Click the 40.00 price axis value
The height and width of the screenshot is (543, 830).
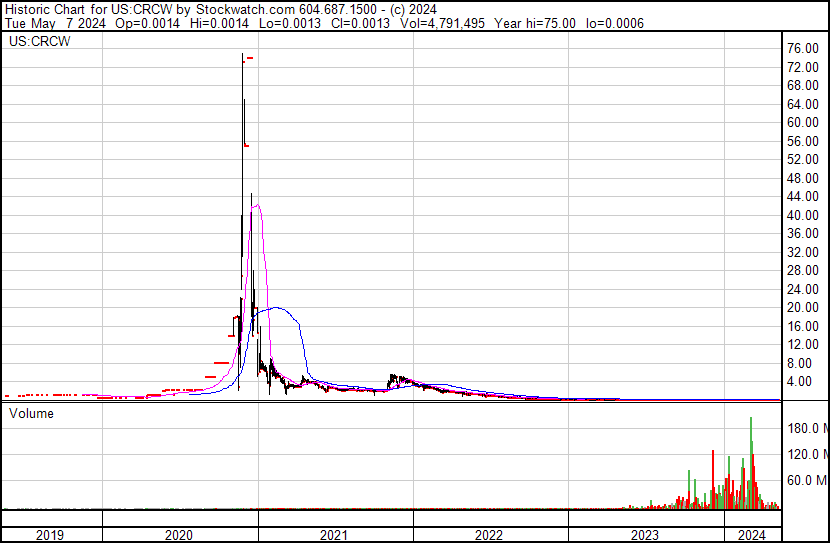803,215
